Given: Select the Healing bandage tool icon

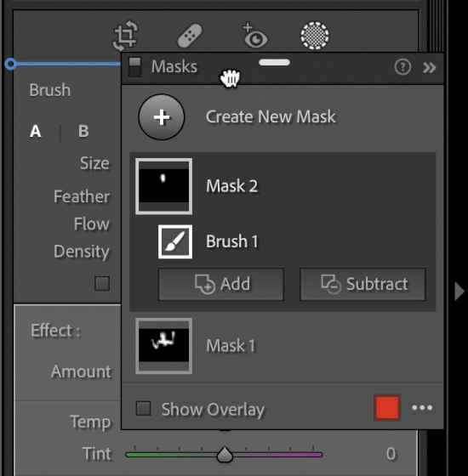Looking at the screenshot, I should tap(190, 36).
